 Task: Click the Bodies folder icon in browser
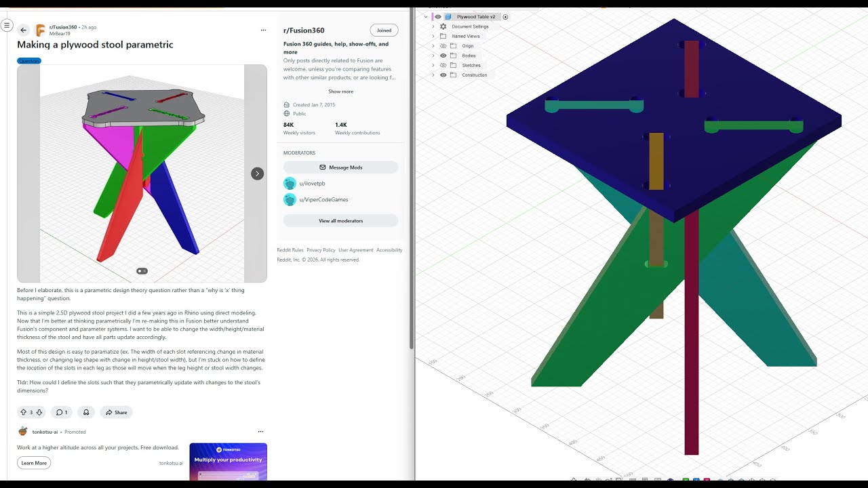[454, 56]
